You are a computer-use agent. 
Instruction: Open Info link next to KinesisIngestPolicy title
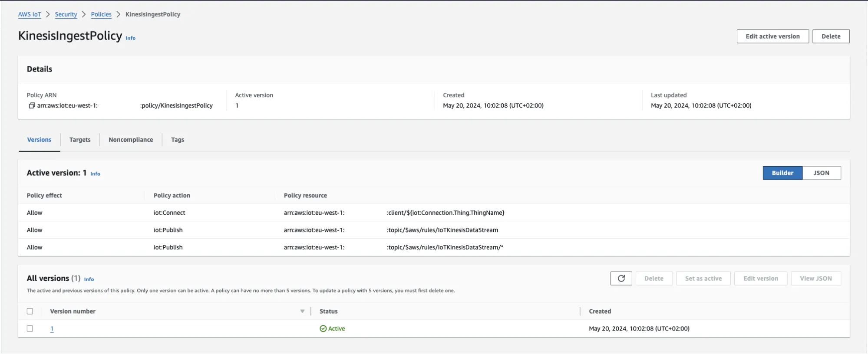click(130, 38)
